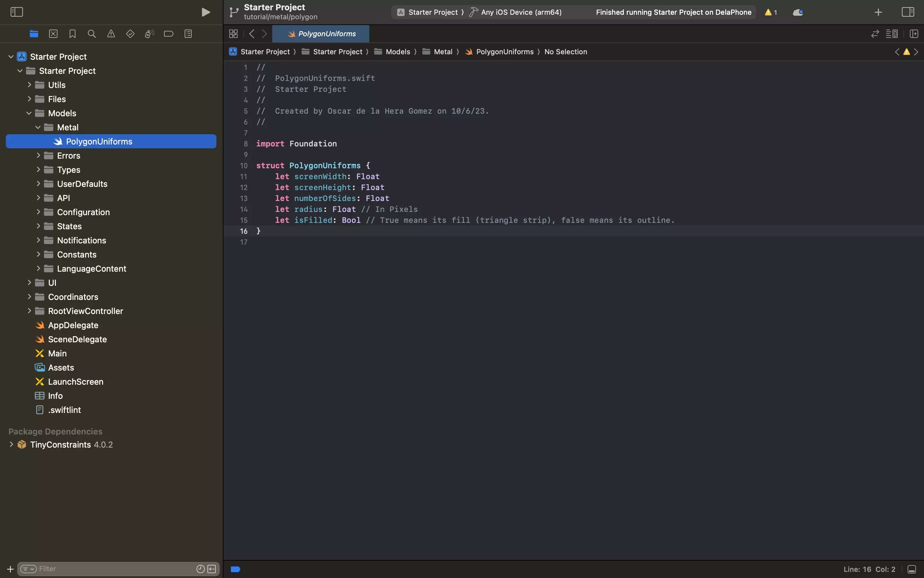Open the editor options menu icon
The height and width of the screenshot is (578, 924).
[892, 34]
